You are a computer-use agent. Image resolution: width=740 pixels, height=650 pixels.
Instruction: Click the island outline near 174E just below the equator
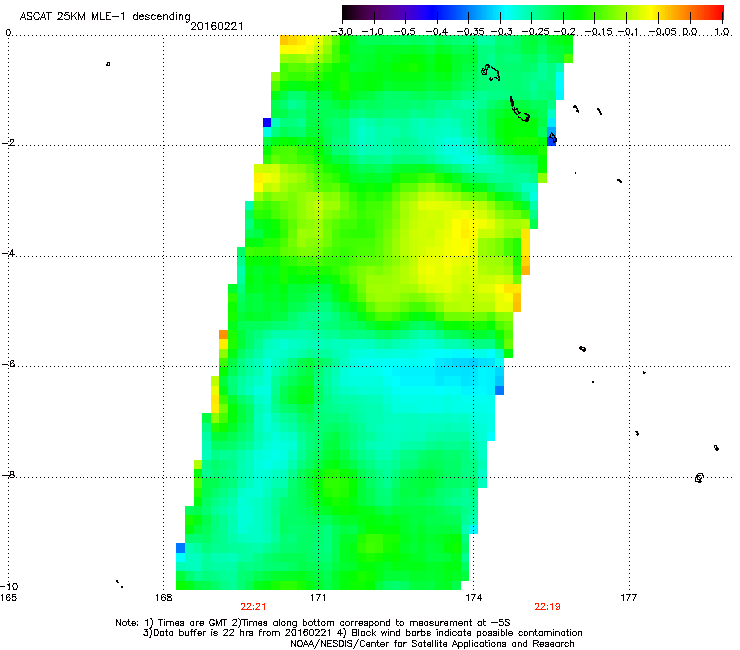coord(490,72)
